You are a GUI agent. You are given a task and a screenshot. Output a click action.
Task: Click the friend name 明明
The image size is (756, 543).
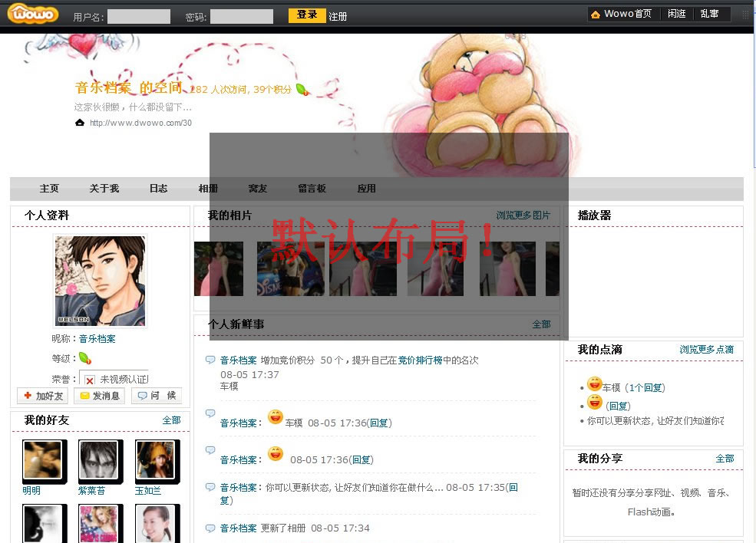pos(31,491)
